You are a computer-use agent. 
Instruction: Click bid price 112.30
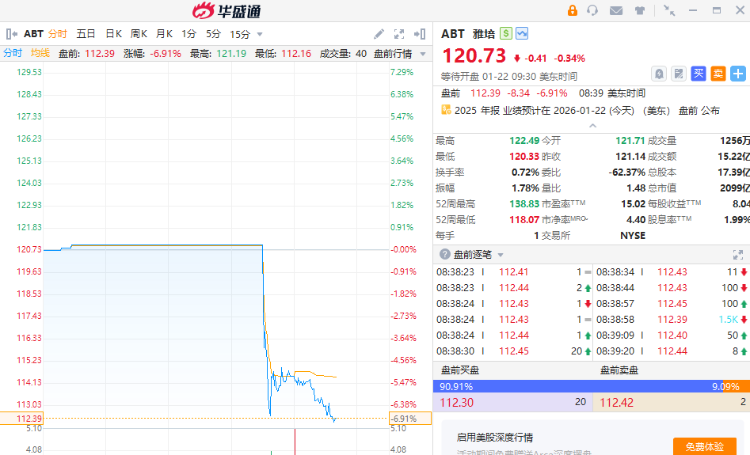(457, 403)
